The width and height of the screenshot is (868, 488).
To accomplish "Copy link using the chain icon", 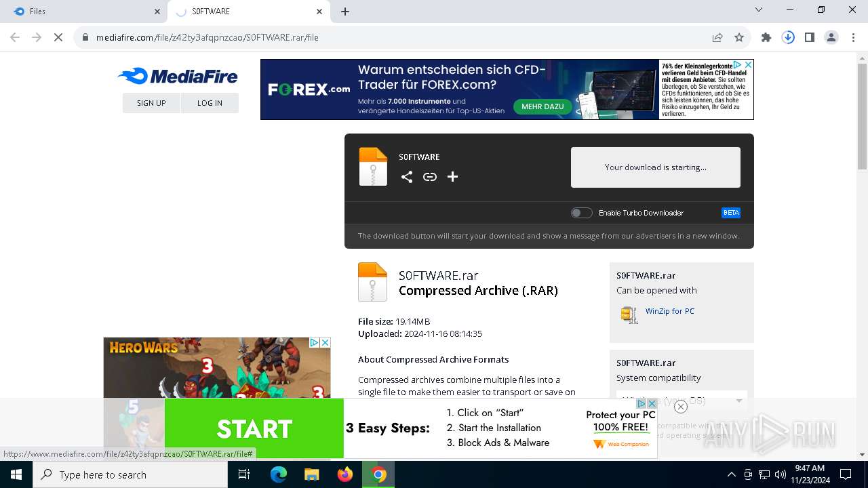I will tap(430, 177).
